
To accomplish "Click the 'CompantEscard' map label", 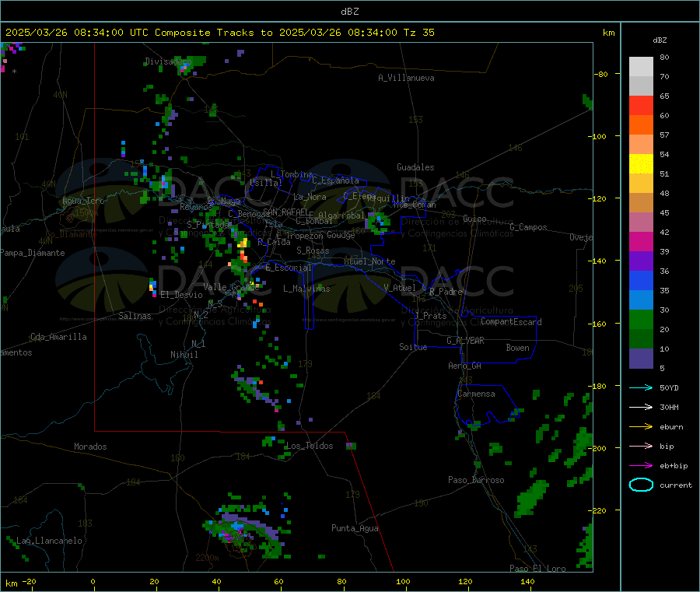I will 511,321.
